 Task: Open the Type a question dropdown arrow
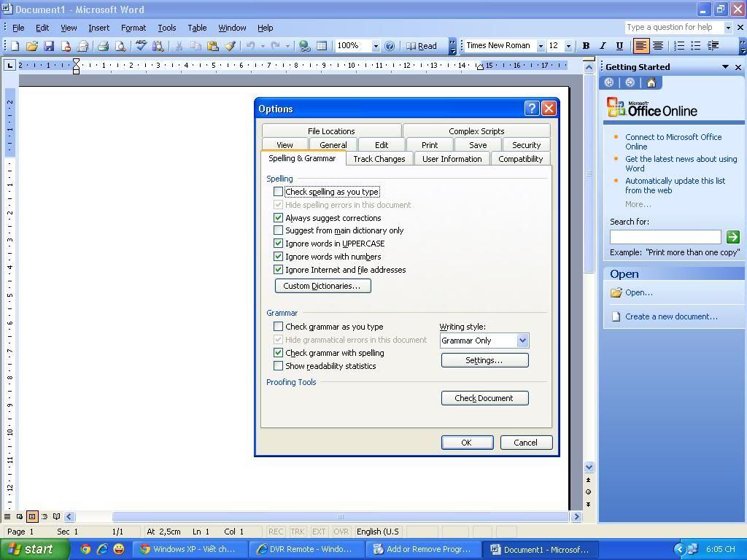click(728, 28)
